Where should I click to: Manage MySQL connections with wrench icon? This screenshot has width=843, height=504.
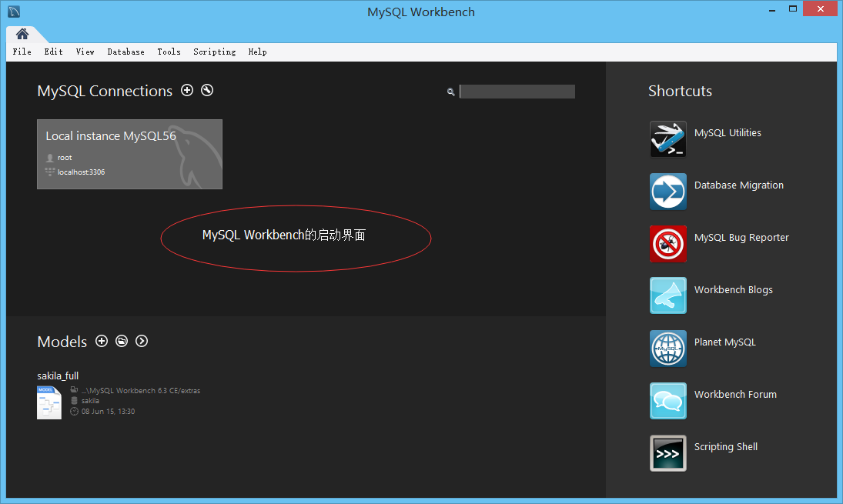207,90
